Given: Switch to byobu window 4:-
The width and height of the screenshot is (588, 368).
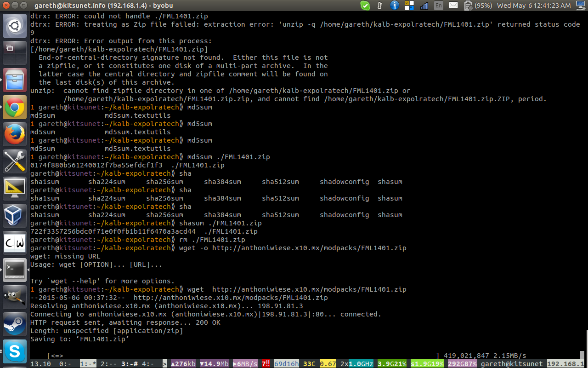Looking at the screenshot, I should click(148, 364).
